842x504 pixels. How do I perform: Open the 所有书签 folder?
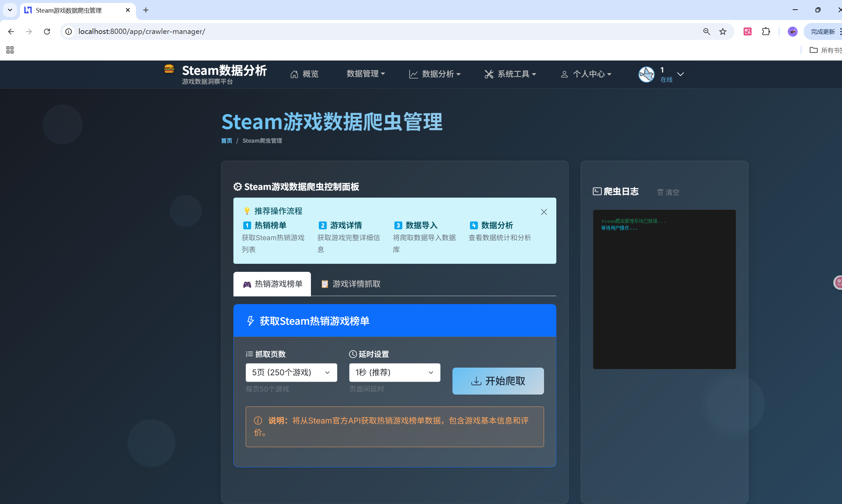pyautogui.click(x=826, y=50)
